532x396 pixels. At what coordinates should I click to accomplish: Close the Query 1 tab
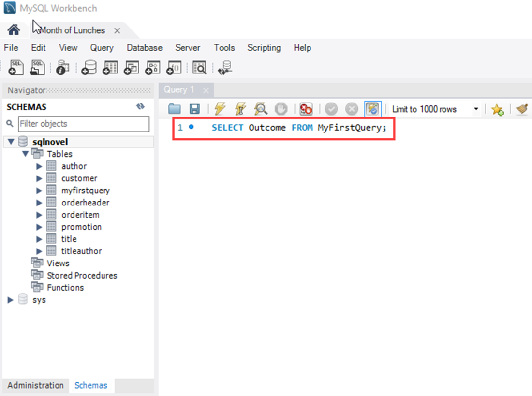206,90
